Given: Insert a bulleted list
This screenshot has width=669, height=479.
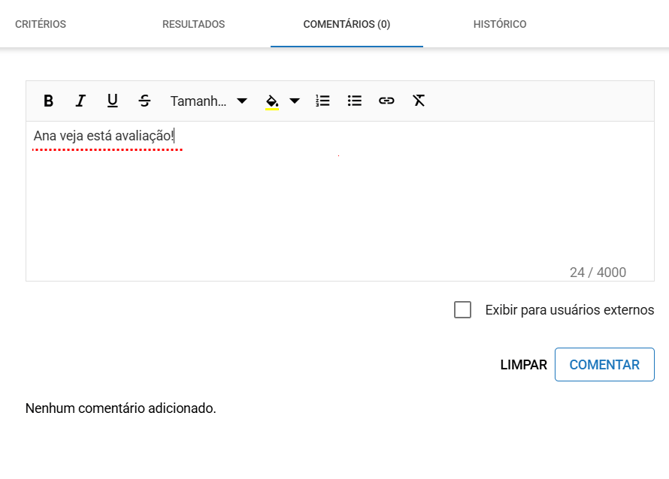Looking at the screenshot, I should 354,101.
